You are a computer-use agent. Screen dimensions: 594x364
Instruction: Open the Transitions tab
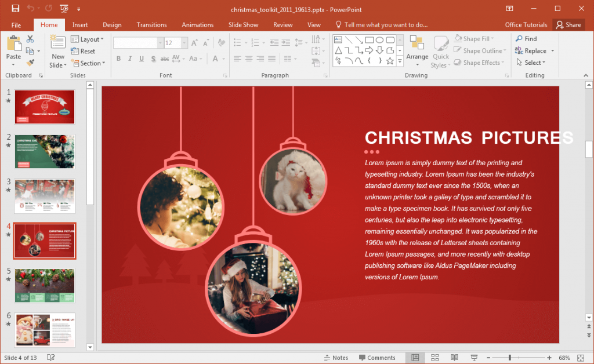151,24
